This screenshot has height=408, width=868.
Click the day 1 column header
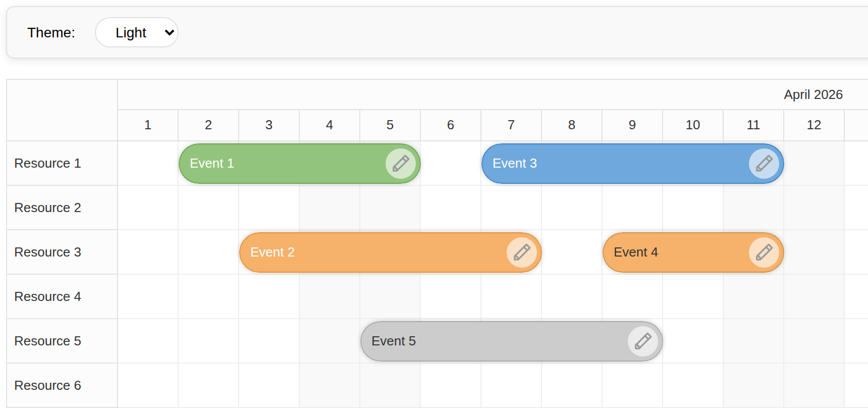click(147, 125)
